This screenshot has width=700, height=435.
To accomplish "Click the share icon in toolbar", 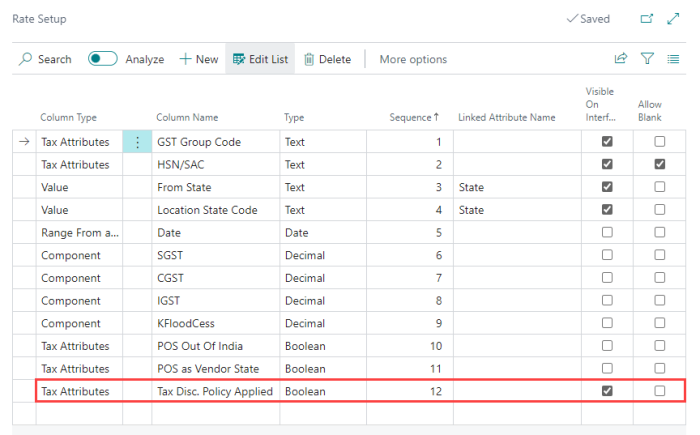I will pos(621,59).
